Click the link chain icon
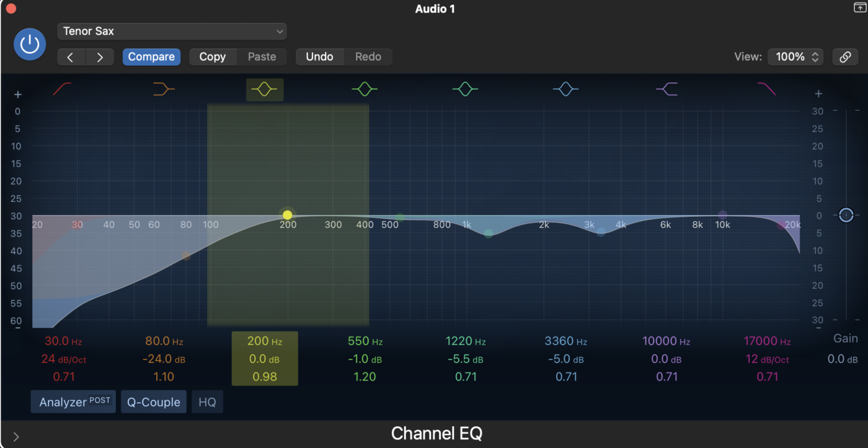 (845, 57)
